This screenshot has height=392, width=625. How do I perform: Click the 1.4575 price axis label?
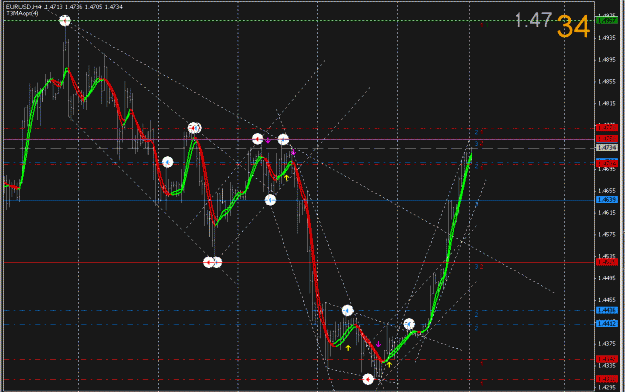(x=607, y=234)
